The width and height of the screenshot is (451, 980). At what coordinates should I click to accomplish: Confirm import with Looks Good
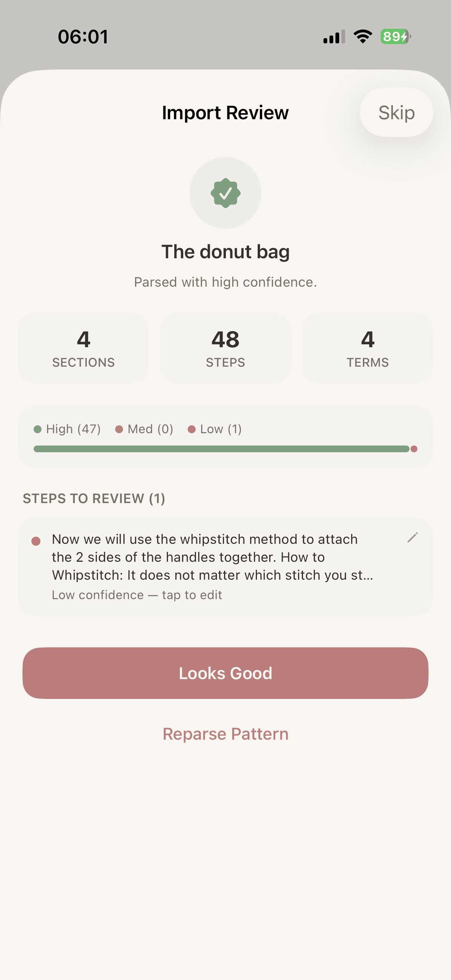pyautogui.click(x=225, y=673)
